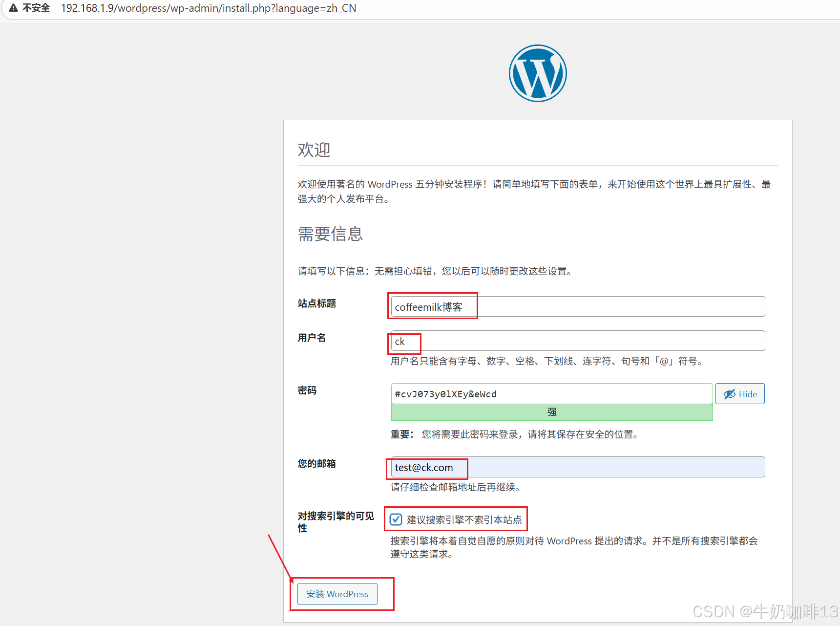Click the 用户名 label

click(312, 338)
